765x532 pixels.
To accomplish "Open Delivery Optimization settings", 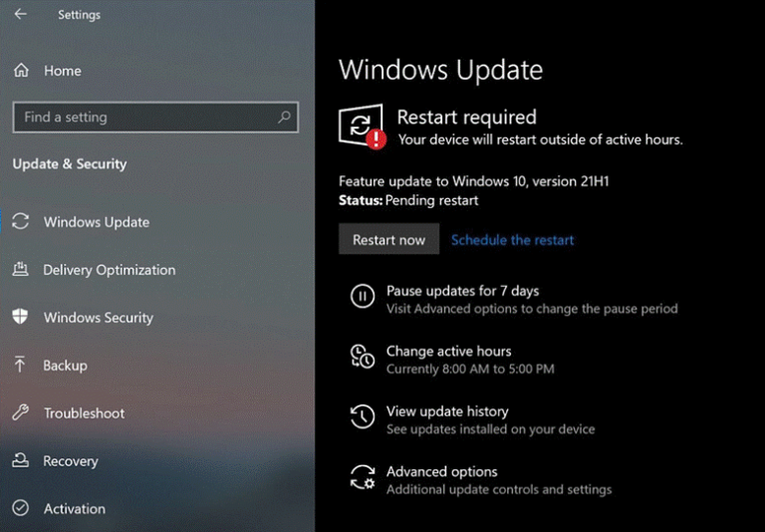I will pos(110,270).
